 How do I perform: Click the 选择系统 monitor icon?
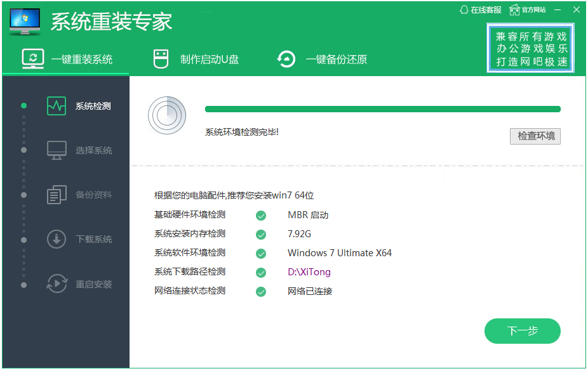pyautogui.click(x=56, y=150)
